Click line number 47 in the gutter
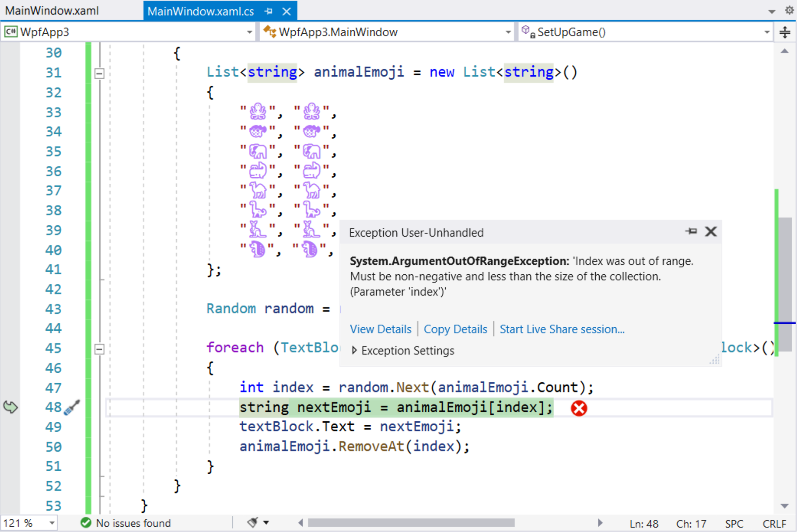 click(x=53, y=388)
